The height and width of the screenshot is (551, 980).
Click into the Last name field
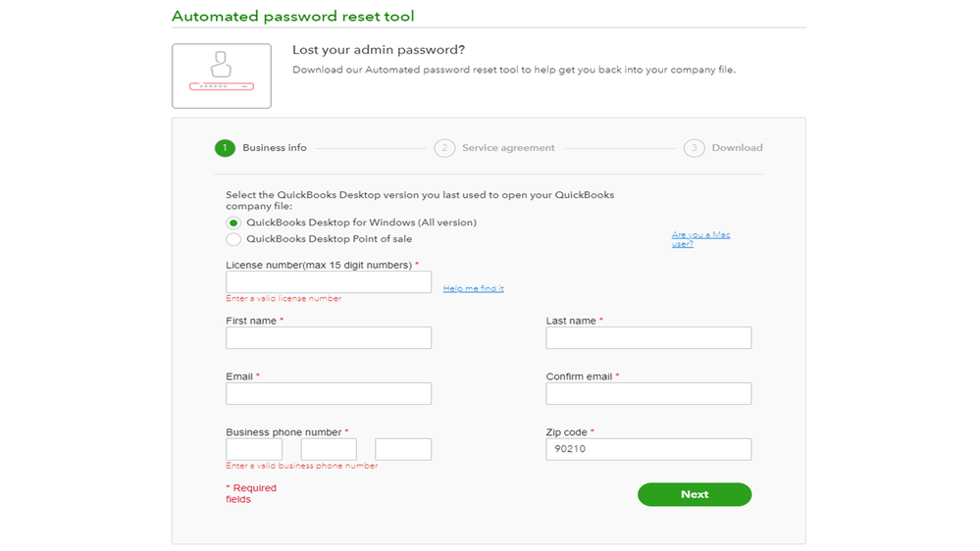click(x=648, y=338)
